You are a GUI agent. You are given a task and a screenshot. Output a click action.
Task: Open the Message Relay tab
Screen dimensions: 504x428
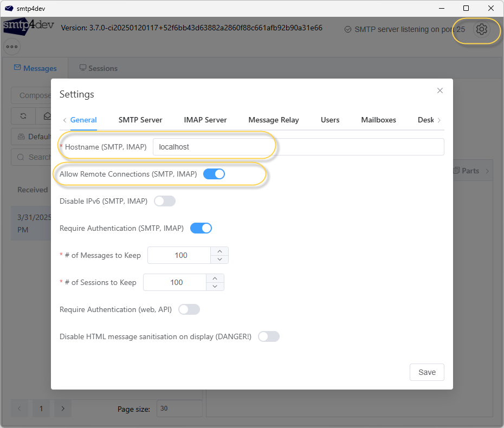tap(273, 120)
